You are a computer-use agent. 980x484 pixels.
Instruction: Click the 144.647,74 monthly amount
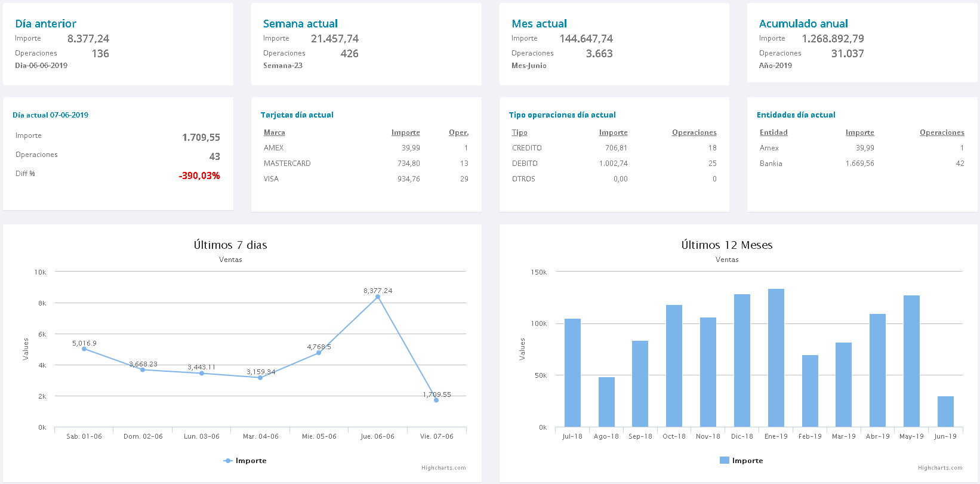tap(586, 39)
